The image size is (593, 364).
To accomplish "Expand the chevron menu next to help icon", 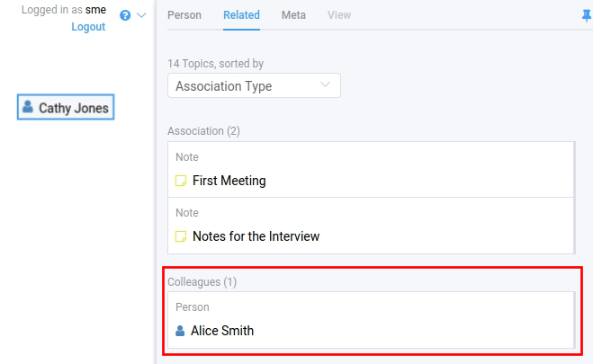I will 141,15.
